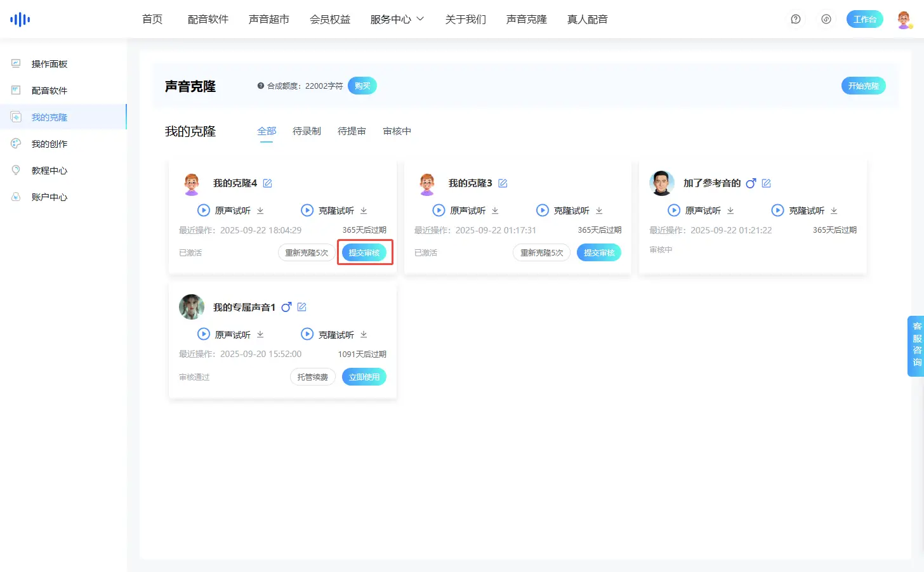The image size is (924, 572).
Task: Switch to the 审核中 tab
Action: 397,131
